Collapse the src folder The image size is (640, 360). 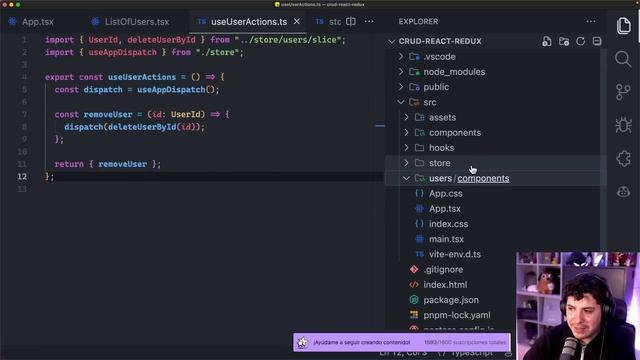429,102
